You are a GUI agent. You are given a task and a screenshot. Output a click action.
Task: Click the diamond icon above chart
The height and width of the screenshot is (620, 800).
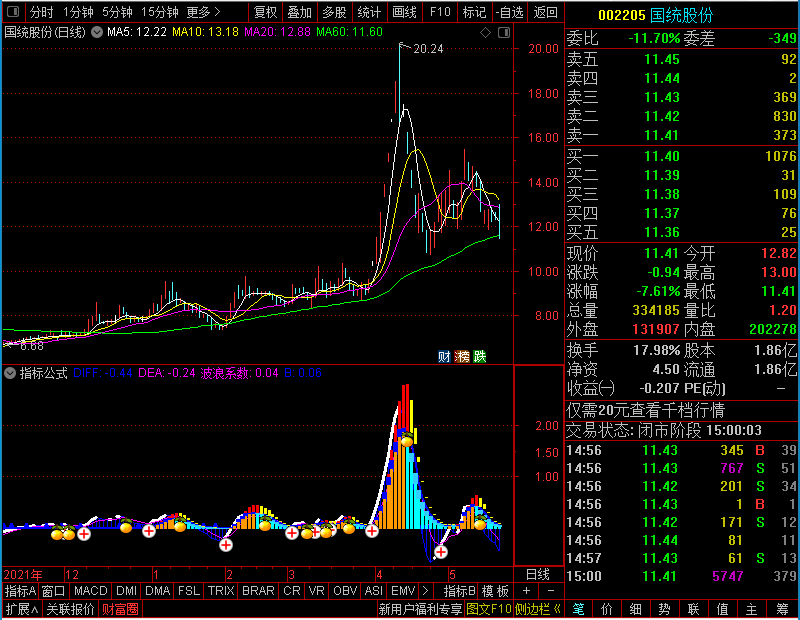coord(486,33)
